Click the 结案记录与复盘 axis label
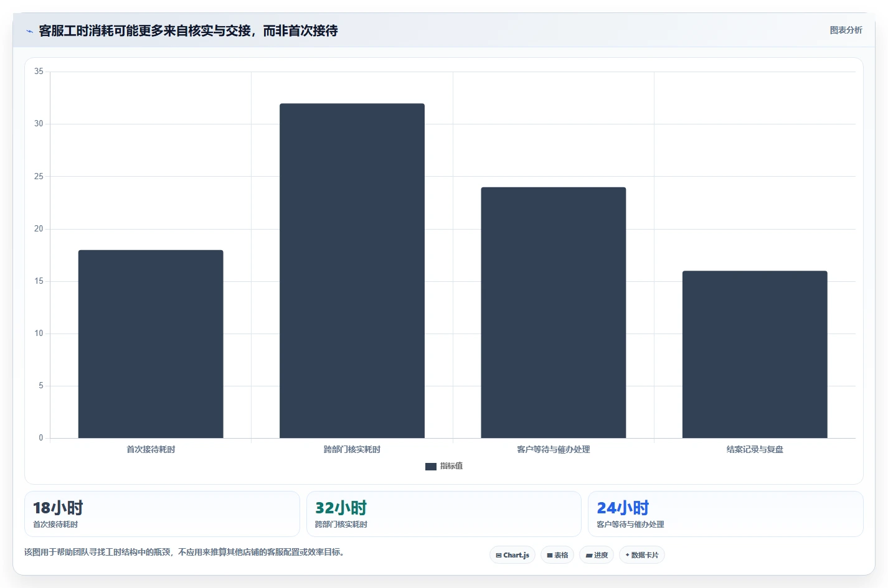This screenshot has height=588, width=888. pos(755,449)
